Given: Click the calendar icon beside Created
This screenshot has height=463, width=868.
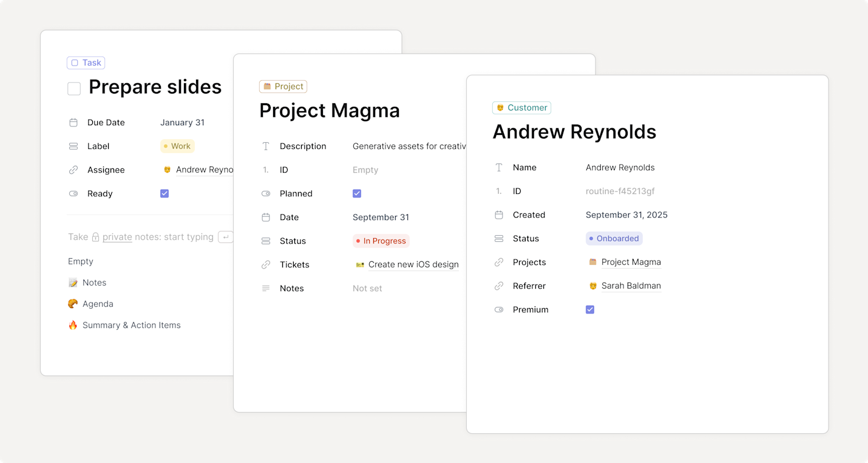Looking at the screenshot, I should click(x=499, y=215).
